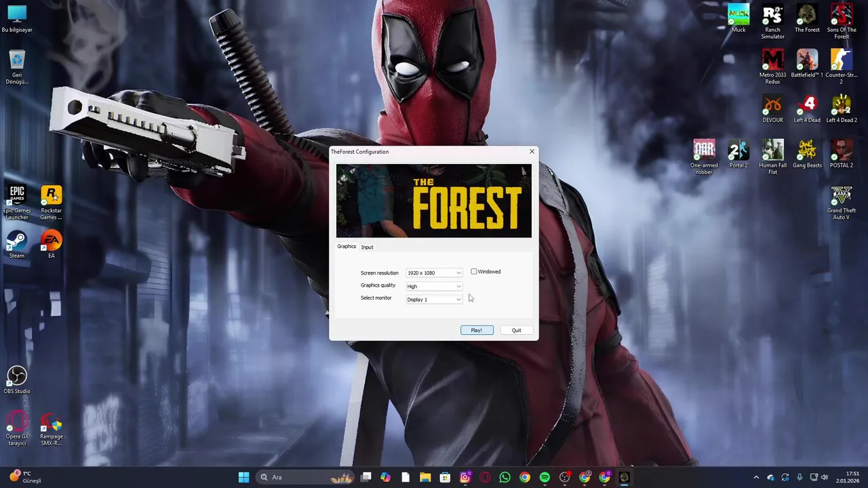Open the Windows Start menu

click(x=244, y=477)
